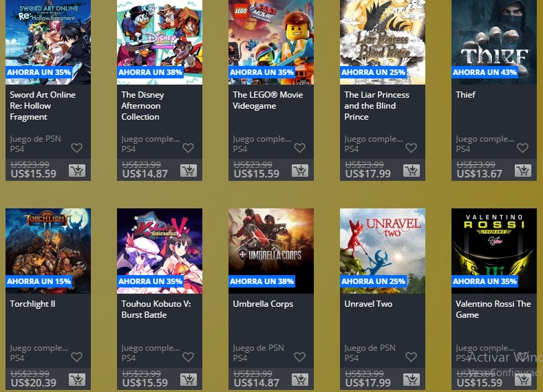Open Unravel Two title link
543x392 pixels.
click(x=368, y=304)
